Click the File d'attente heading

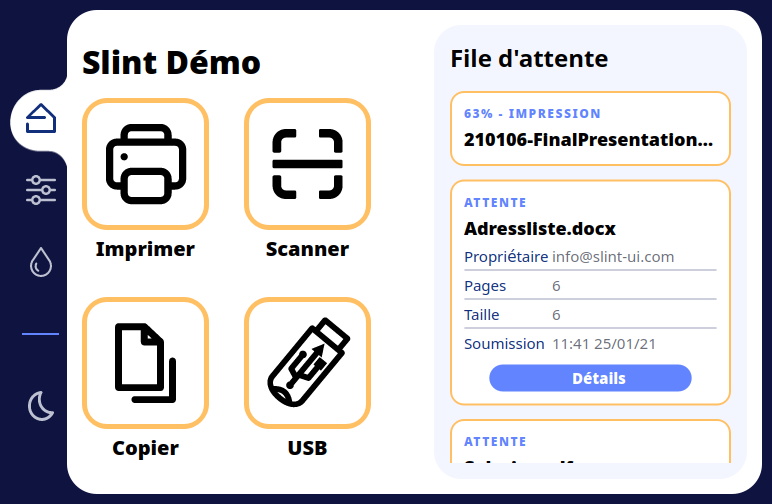click(529, 59)
